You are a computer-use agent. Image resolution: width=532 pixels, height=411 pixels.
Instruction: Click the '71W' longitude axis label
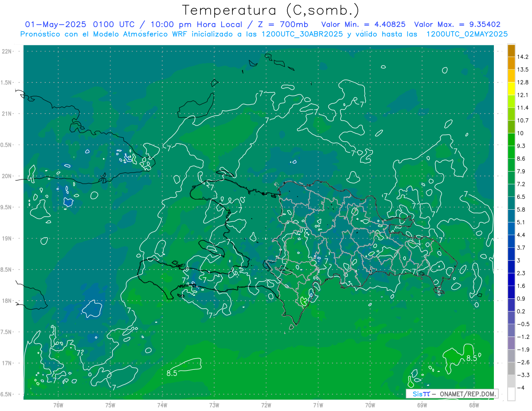click(x=318, y=405)
